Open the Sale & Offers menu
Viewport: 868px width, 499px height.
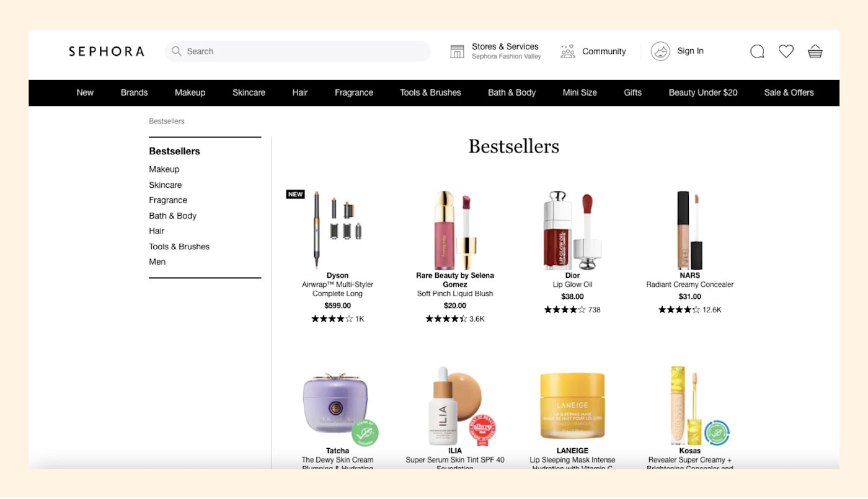click(x=789, y=92)
